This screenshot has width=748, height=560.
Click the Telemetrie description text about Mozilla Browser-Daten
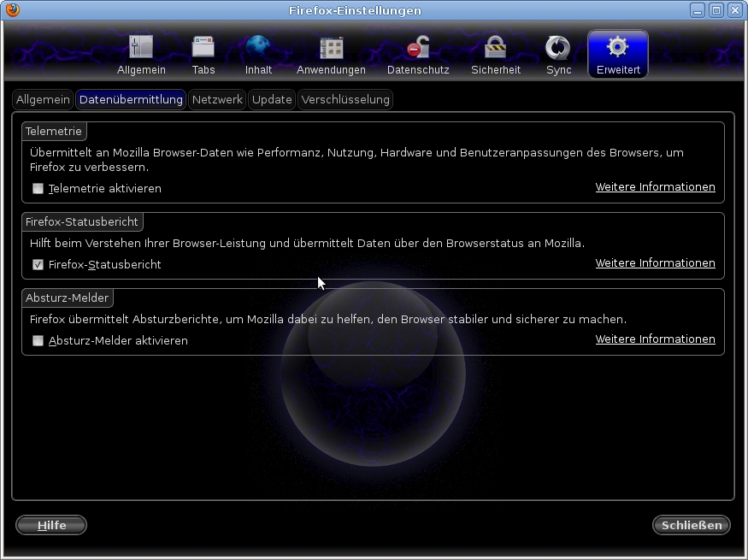356,160
